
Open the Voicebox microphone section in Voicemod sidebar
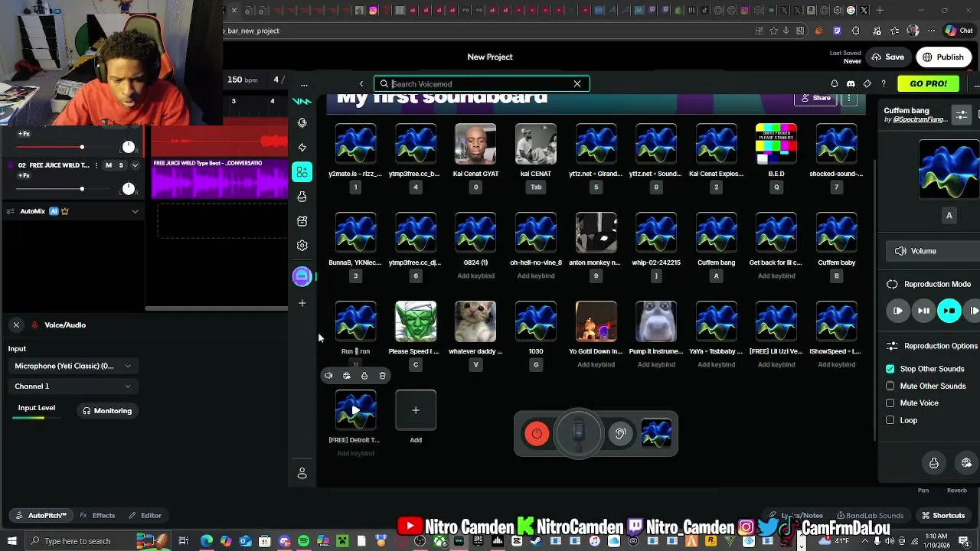coord(302,123)
